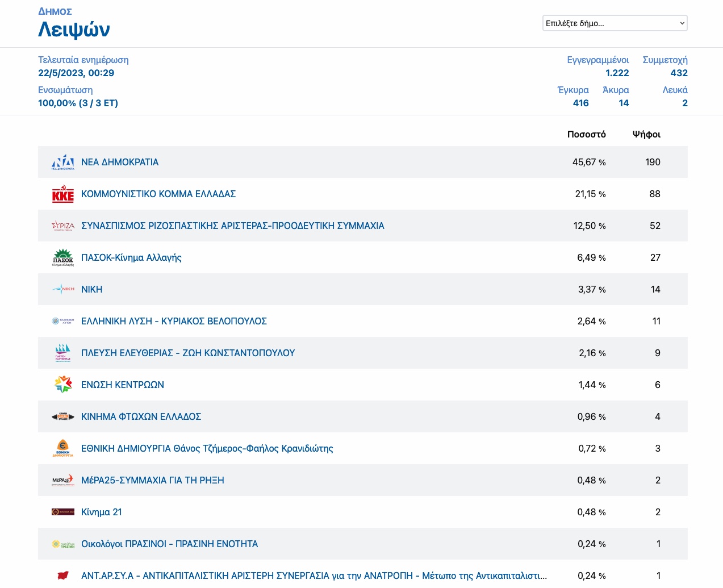
Task: Click the Ένωση Κεντρώων colorful logo
Action: (x=63, y=385)
